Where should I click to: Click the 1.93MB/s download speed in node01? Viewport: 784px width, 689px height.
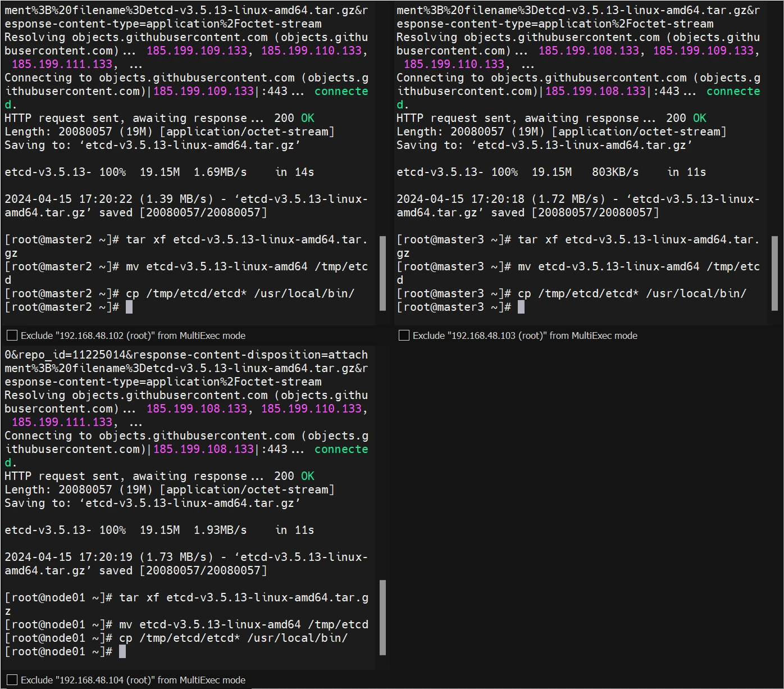click(220, 530)
